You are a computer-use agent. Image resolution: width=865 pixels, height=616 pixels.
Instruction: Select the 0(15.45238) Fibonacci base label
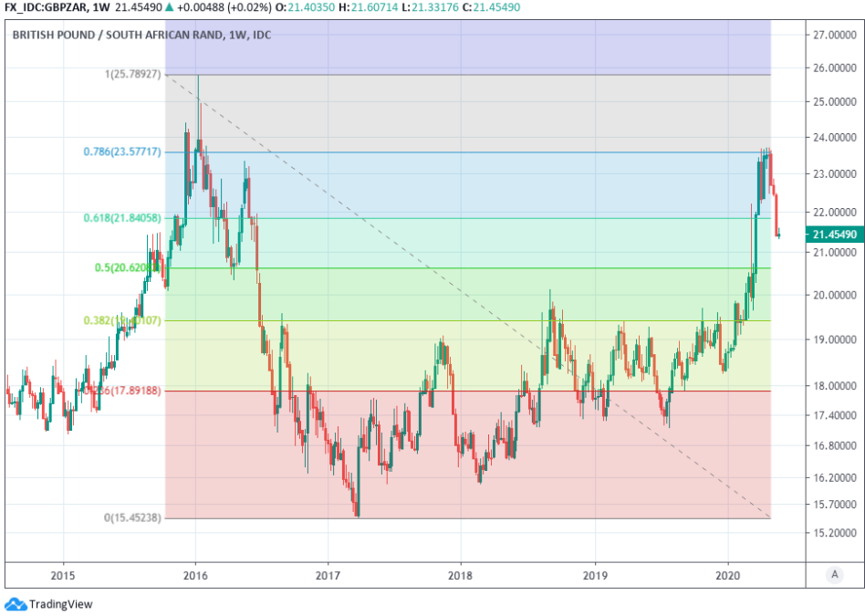(132, 517)
